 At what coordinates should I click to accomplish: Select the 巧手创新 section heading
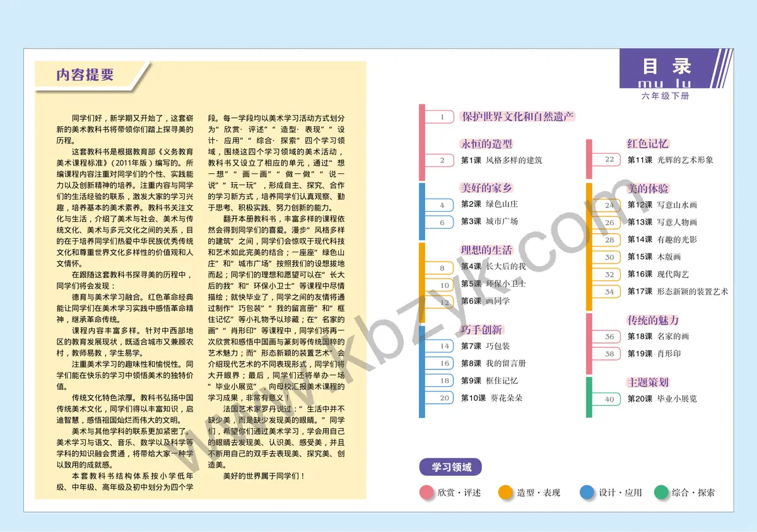click(x=481, y=330)
